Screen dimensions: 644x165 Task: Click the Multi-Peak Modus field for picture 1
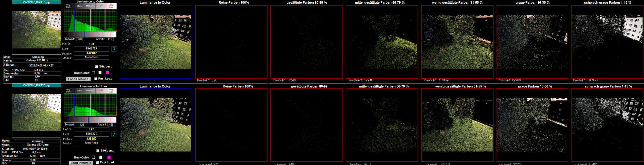tap(91, 57)
